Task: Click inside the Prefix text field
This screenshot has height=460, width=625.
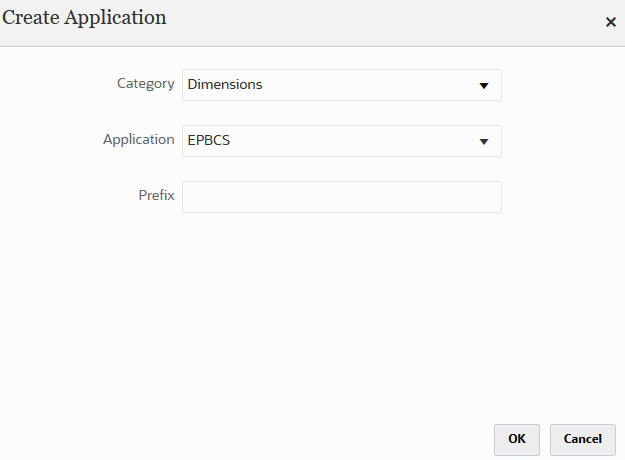Action: (341, 197)
